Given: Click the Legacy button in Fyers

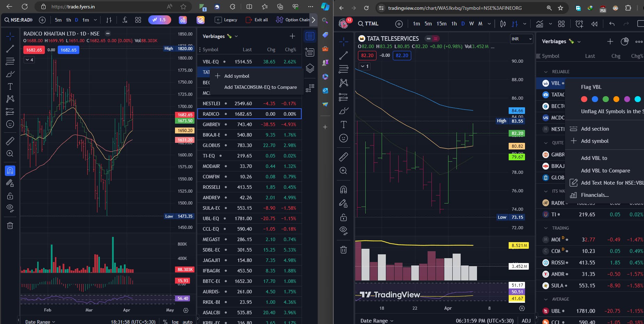Looking at the screenshot, I should click(x=226, y=20).
